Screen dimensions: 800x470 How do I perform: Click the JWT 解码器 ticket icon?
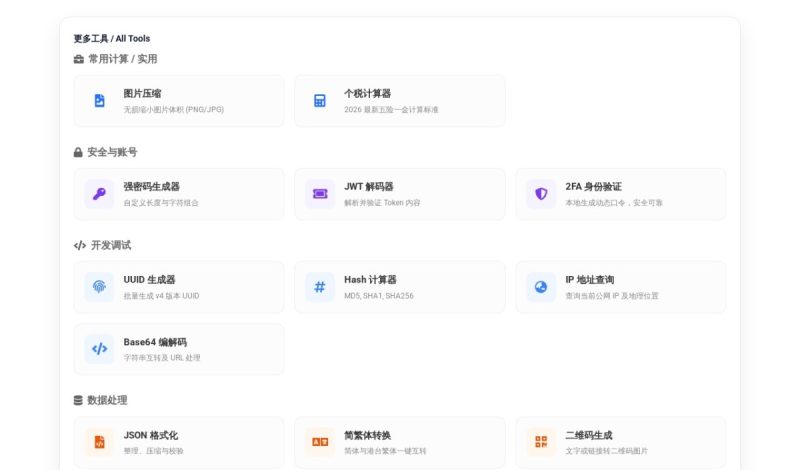(x=320, y=194)
